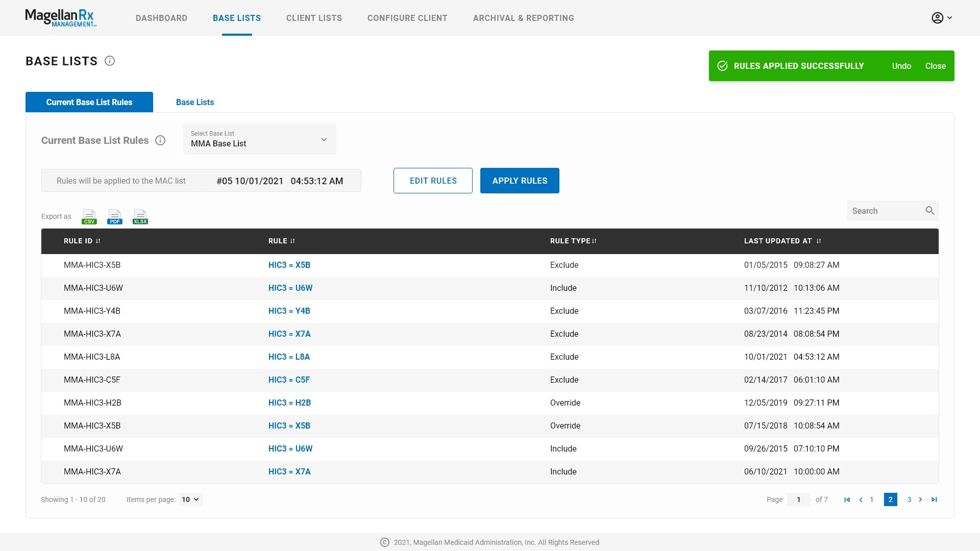
Task: Undo the applied rules notification
Action: (x=901, y=66)
